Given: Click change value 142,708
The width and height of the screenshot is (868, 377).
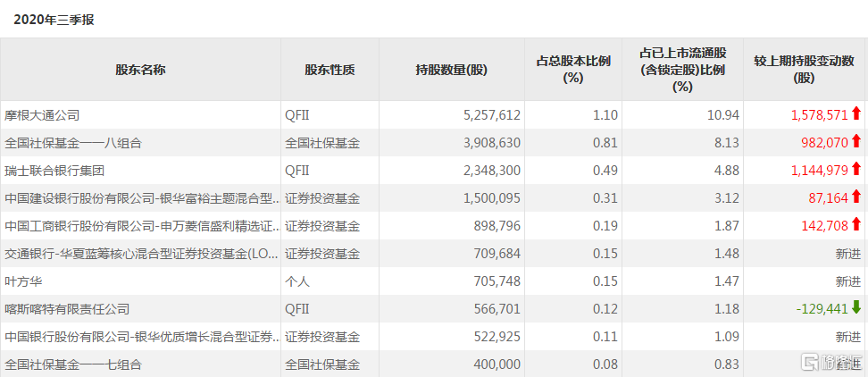Looking at the screenshot, I should click(825, 226).
